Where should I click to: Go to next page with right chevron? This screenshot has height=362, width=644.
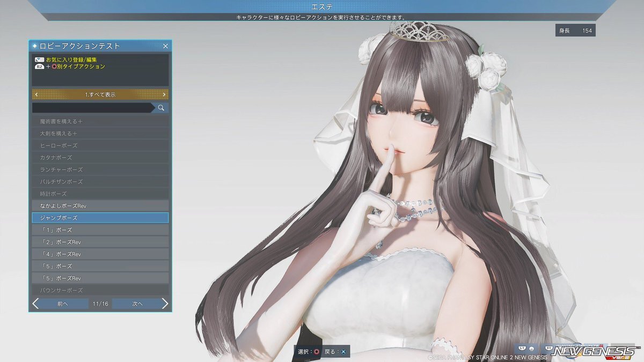tap(165, 304)
